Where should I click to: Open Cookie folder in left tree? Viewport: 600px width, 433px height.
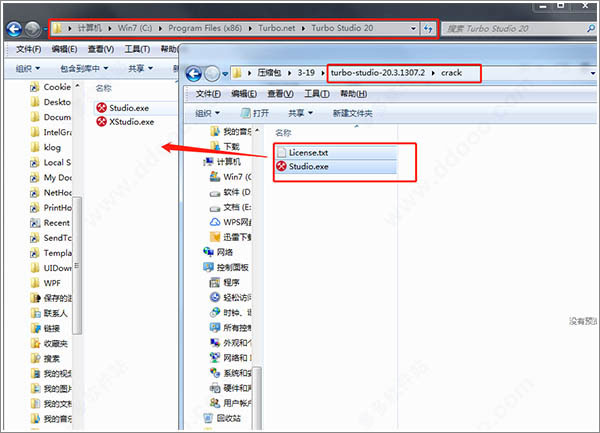pyautogui.click(x=51, y=87)
